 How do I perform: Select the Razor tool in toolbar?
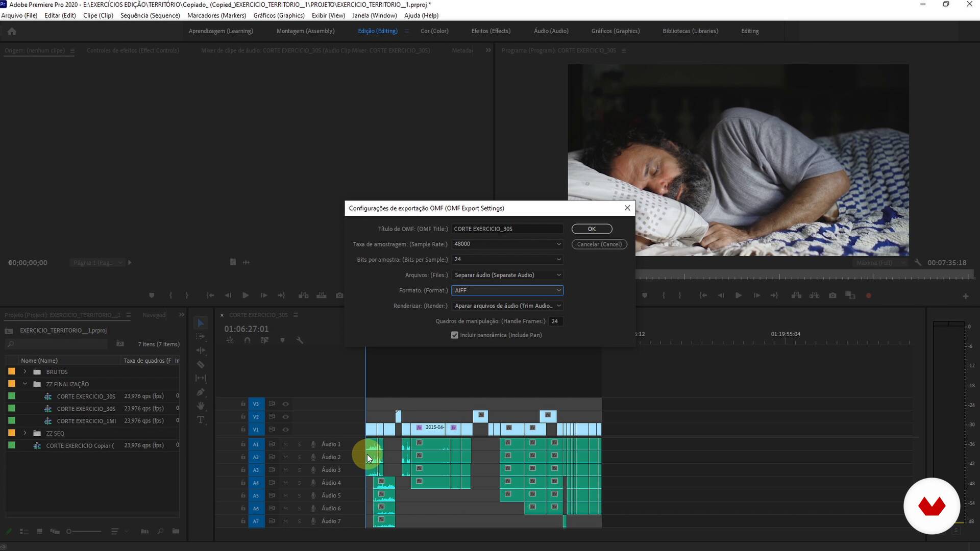[x=201, y=364]
